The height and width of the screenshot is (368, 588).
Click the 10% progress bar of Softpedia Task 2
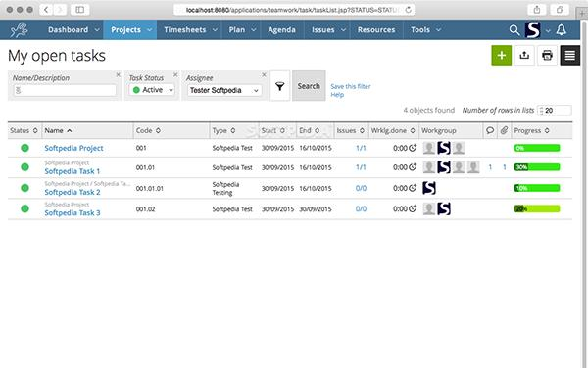coord(537,188)
